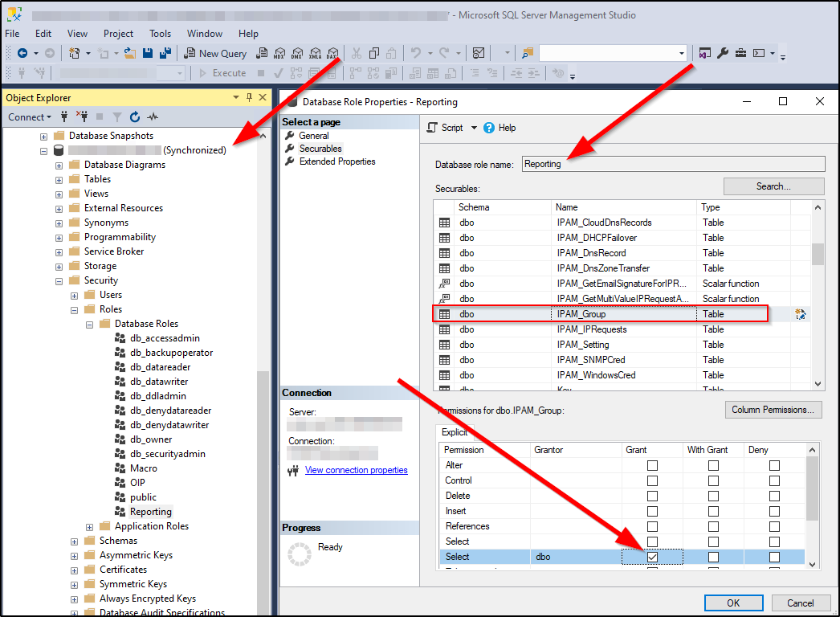Click the Script icon in dialog
Image resolution: width=840 pixels, height=617 pixels.
coord(432,128)
